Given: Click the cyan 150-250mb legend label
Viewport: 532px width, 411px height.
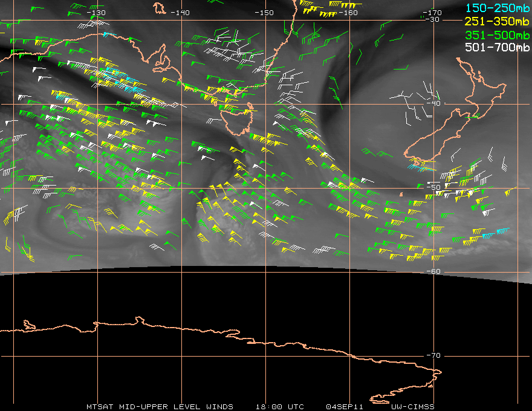Looking at the screenshot, I should point(497,7).
